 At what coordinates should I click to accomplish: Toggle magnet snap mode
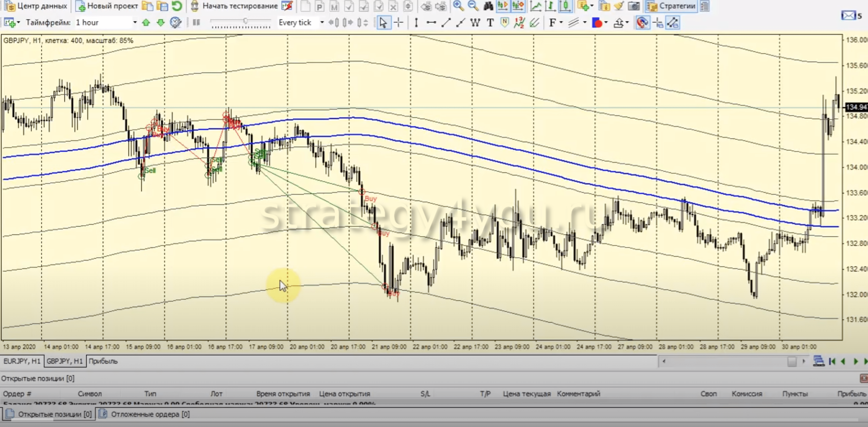tap(642, 23)
